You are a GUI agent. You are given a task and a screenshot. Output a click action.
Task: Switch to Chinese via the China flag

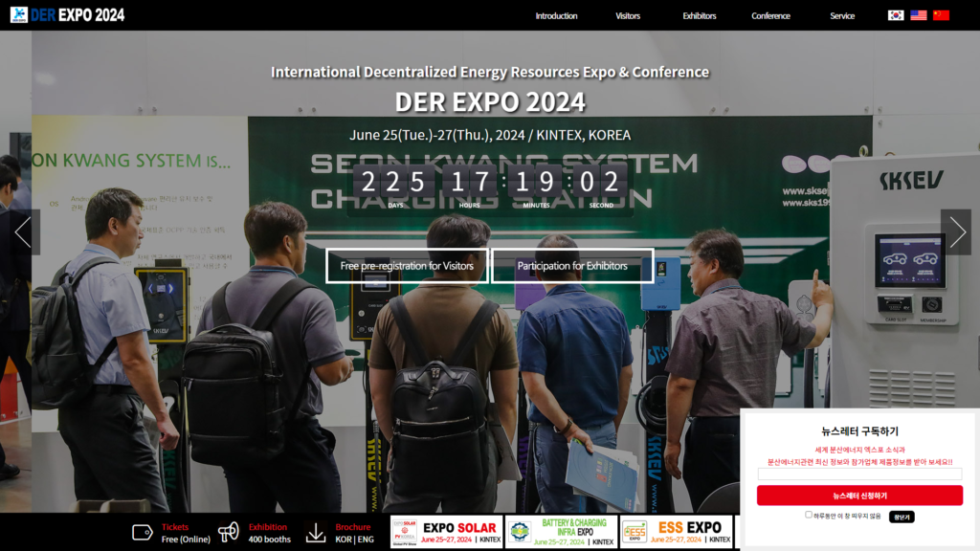(x=941, y=15)
